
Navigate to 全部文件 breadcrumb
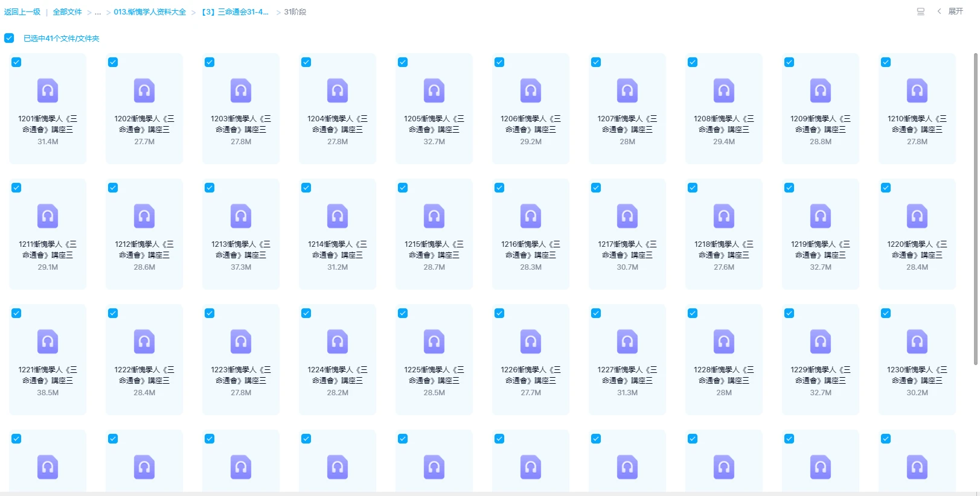coord(67,12)
